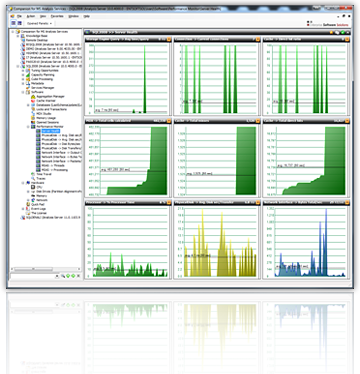Image resolution: width=360 pixels, height=374 pixels.
Task: Click green icon in Server Health title bar
Action: pyautogui.click(x=343, y=32)
